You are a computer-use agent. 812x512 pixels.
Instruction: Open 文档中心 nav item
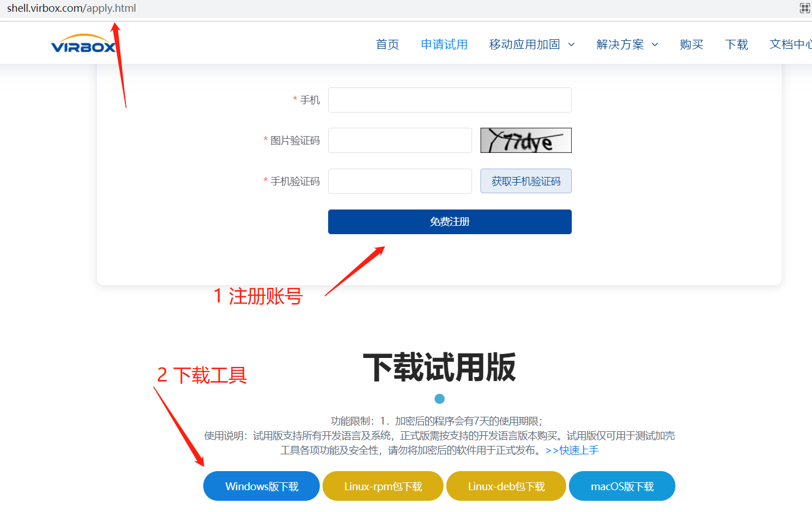[x=791, y=44]
